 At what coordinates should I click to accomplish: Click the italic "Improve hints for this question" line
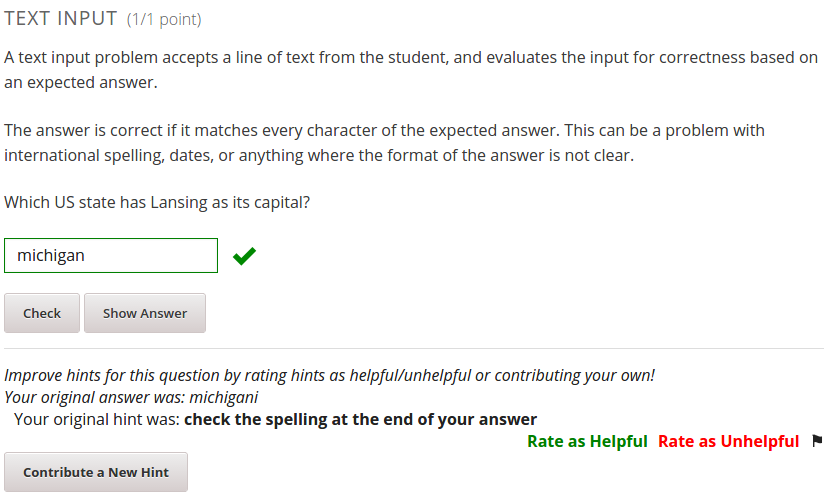[329, 376]
